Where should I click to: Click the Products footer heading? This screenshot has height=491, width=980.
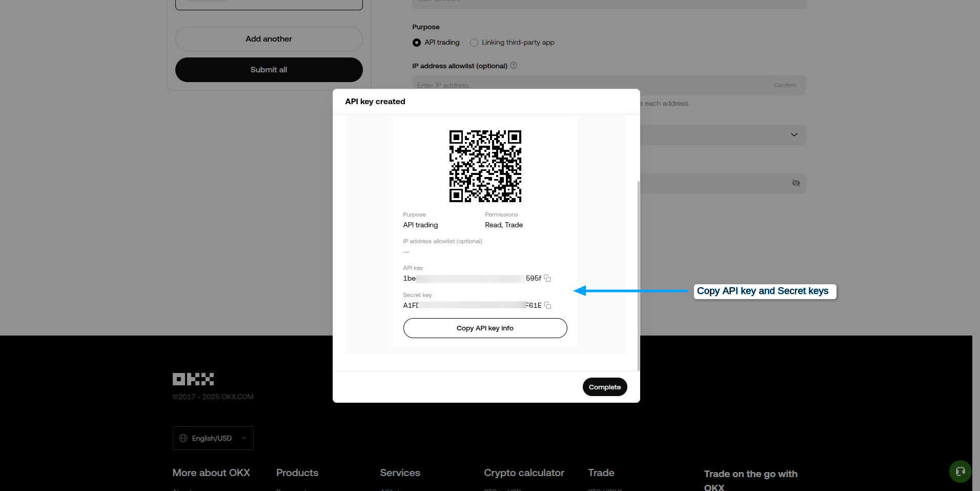(x=297, y=473)
